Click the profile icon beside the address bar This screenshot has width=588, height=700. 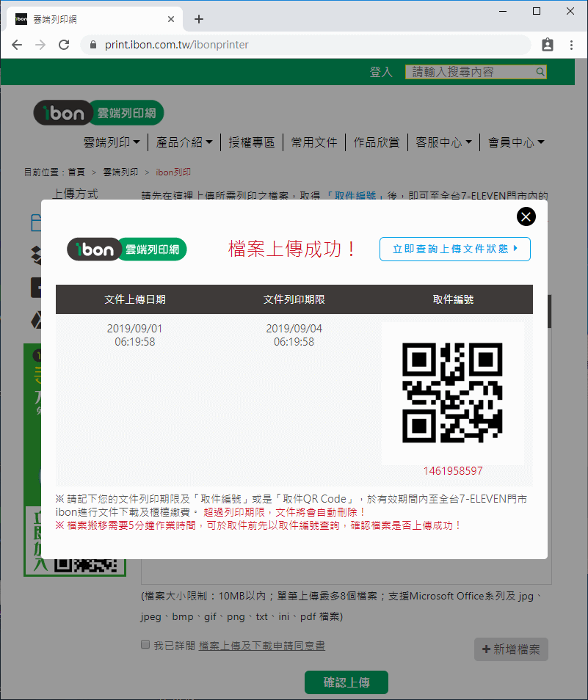(547, 45)
